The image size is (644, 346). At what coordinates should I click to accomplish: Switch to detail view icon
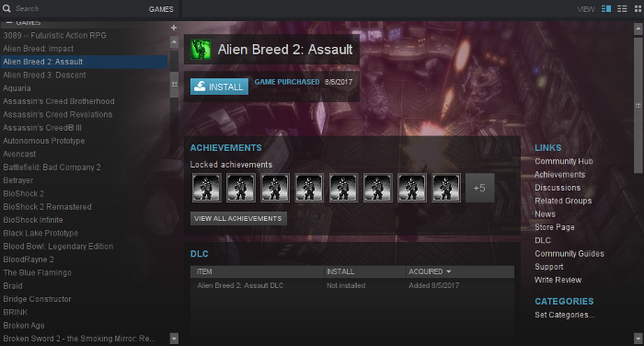[x=605, y=8]
